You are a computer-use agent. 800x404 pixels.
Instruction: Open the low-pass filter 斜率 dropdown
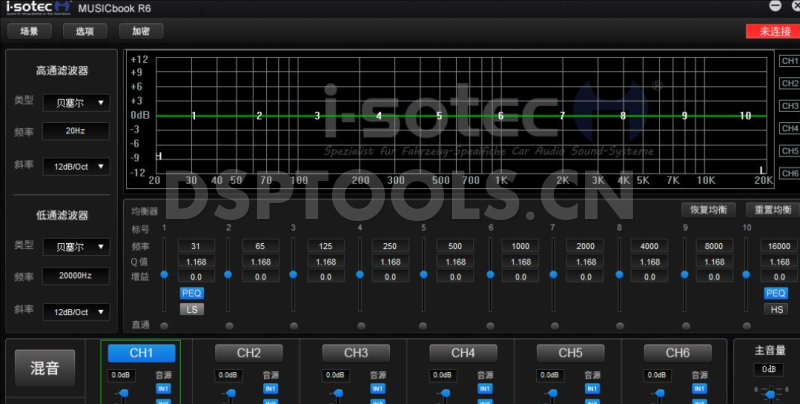click(76, 312)
